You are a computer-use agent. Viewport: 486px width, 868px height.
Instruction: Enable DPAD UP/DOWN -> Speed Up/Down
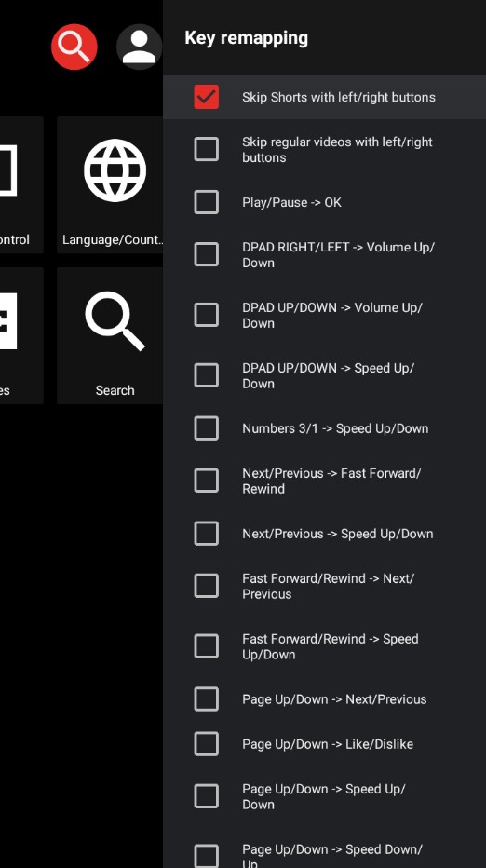324,375
